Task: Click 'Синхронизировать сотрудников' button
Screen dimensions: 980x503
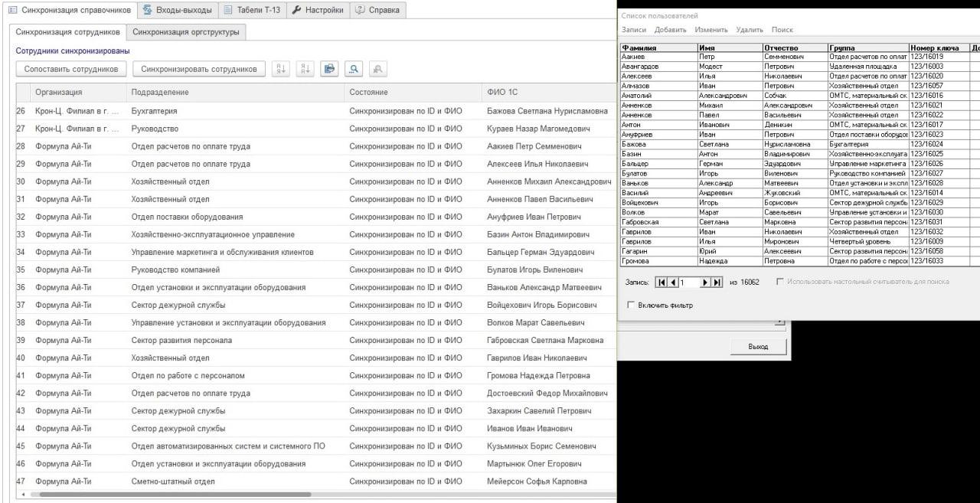Action: coord(199,69)
